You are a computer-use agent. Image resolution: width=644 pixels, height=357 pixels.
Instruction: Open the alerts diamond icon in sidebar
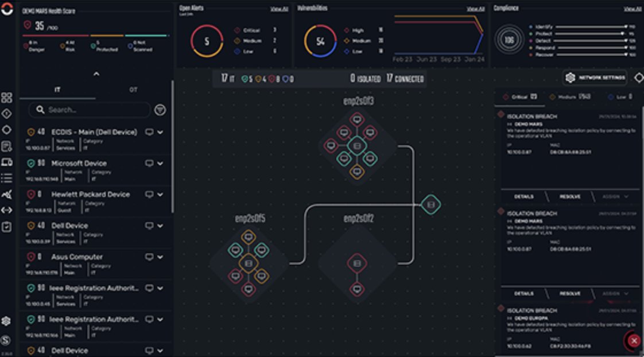6,114
